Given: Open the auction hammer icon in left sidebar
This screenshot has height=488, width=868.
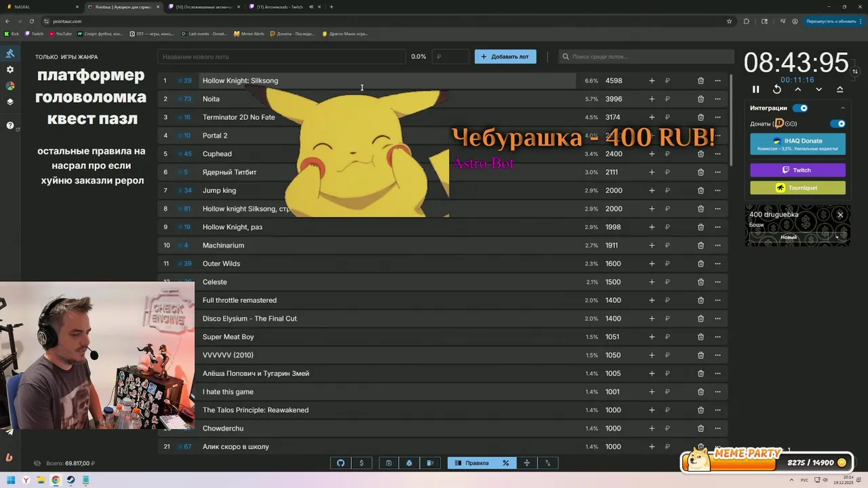Looking at the screenshot, I should 10,54.
